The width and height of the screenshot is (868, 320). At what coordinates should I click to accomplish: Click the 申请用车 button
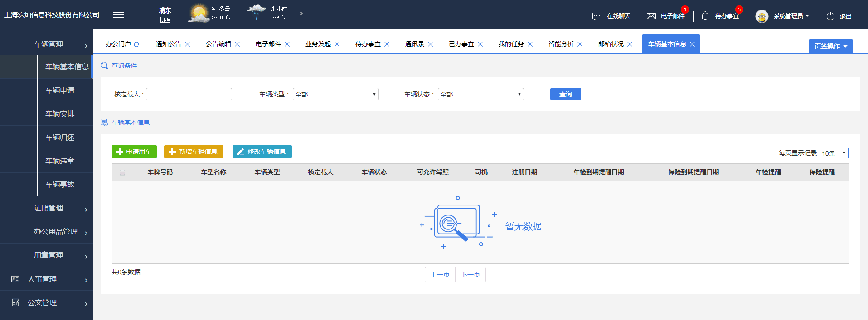(134, 152)
